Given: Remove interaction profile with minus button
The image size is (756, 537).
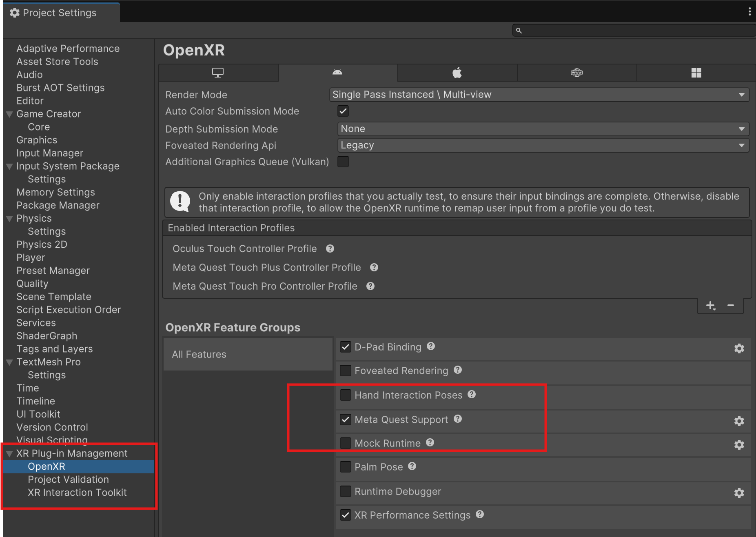Looking at the screenshot, I should [731, 306].
